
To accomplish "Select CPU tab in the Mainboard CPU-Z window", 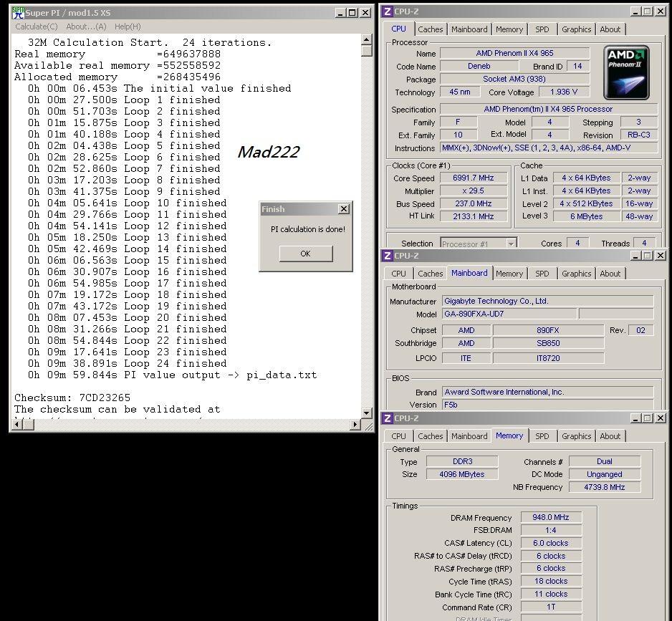I will [398, 274].
